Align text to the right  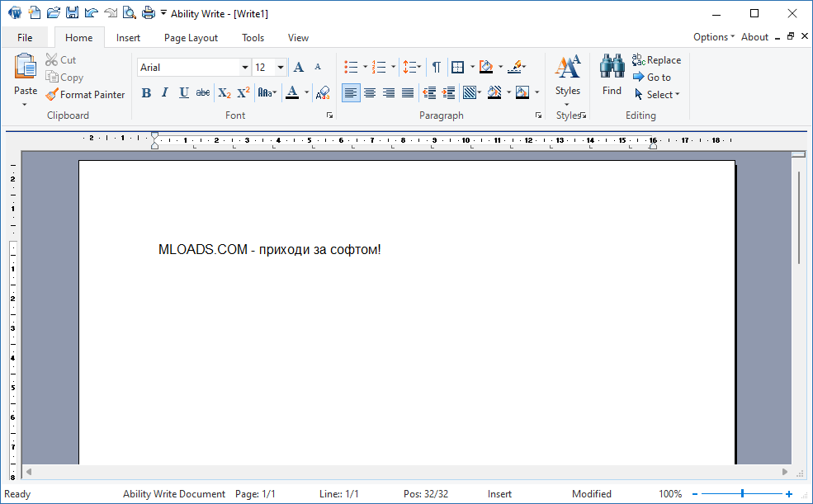coord(389,92)
